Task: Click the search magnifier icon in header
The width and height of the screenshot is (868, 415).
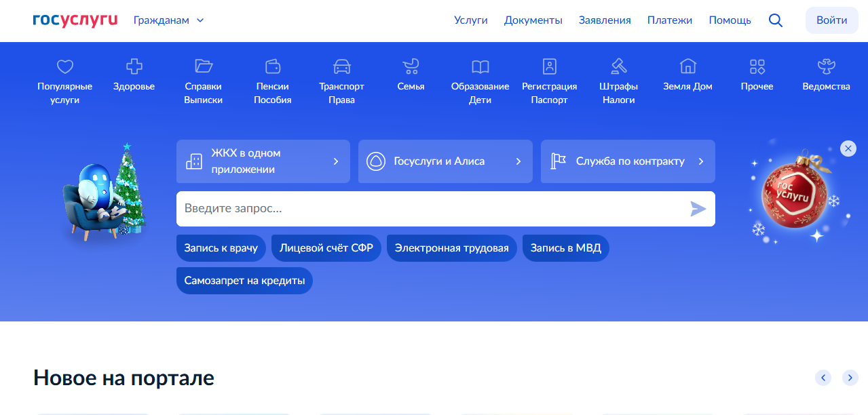Action: [x=775, y=20]
